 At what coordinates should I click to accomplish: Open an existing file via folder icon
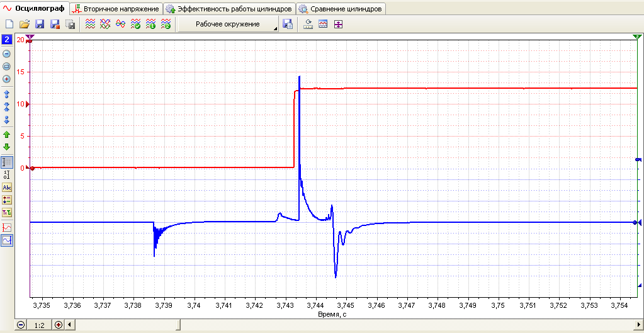pyautogui.click(x=24, y=24)
